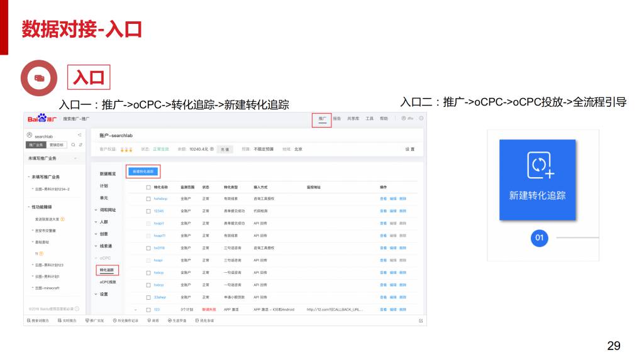
Task: Click the user avatar icon next to searchlab
Action: [x=30, y=135]
